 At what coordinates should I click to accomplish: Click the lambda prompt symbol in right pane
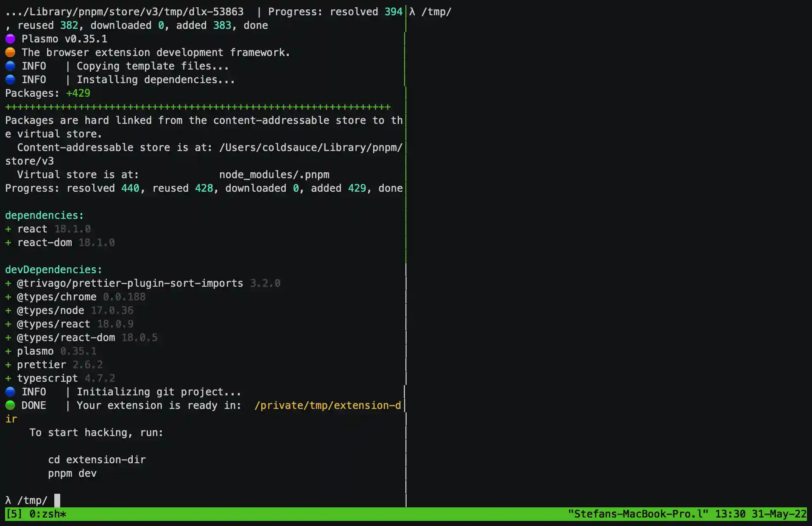[x=413, y=11]
